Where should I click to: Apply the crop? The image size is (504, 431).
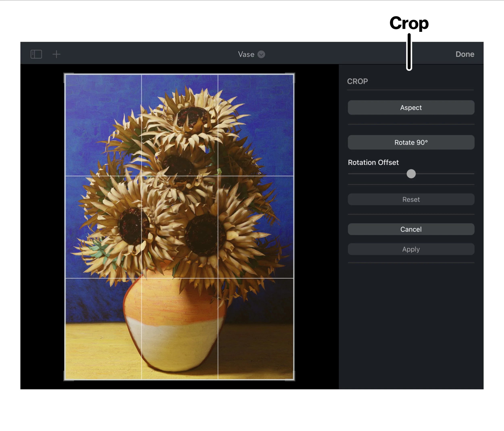click(x=411, y=249)
